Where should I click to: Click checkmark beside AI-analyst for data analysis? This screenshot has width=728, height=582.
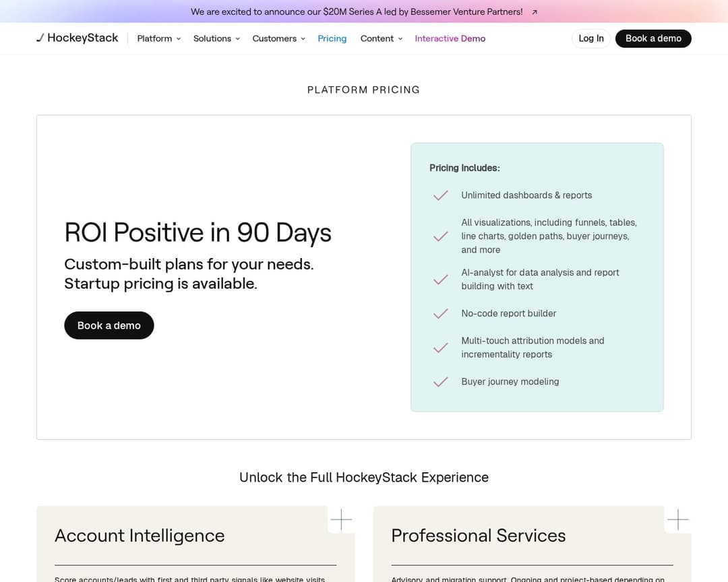pos(441,280)
